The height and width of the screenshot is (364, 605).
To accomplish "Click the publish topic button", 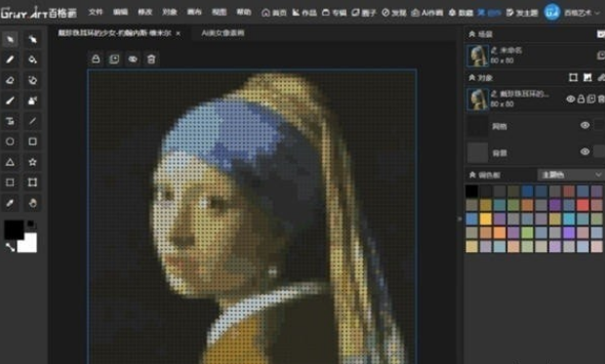I will 522,13.
